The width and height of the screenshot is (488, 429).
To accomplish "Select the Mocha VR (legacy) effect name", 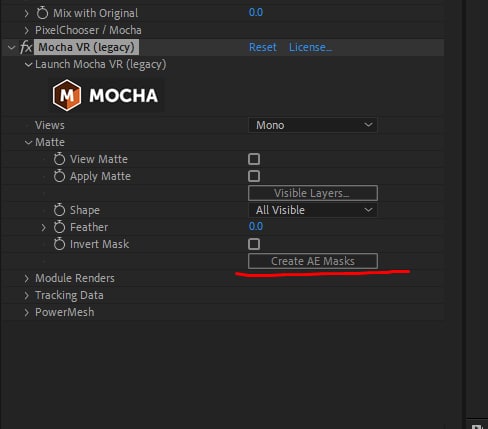I will pyautogui.click(x=86, y=47).
